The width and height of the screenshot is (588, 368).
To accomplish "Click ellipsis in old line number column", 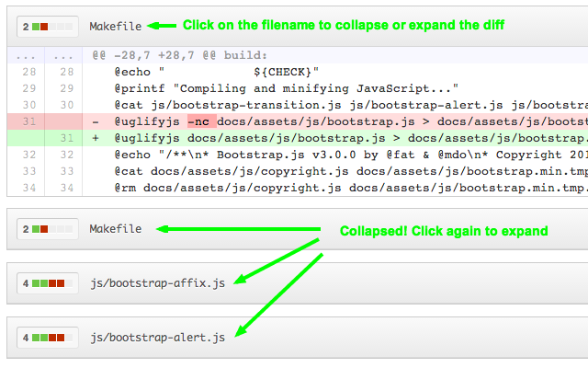I will (x=26, y=57).
